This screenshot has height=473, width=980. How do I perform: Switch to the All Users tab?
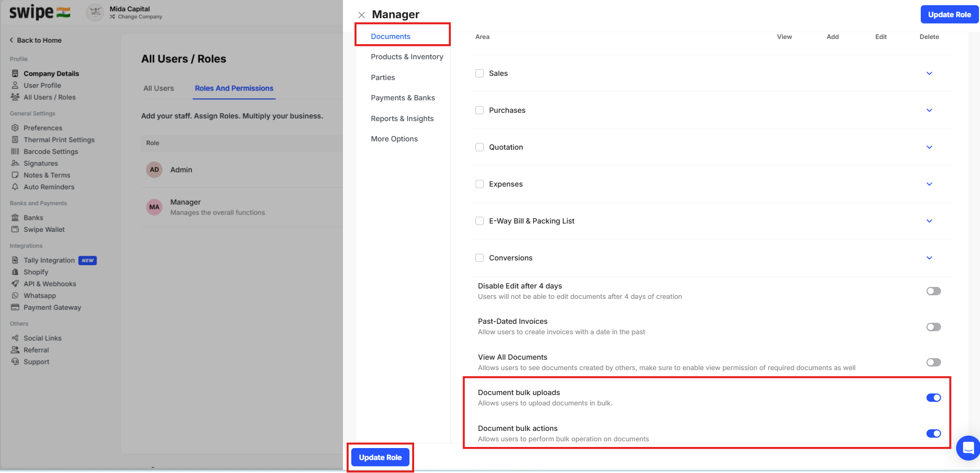(x=158, y=88)
